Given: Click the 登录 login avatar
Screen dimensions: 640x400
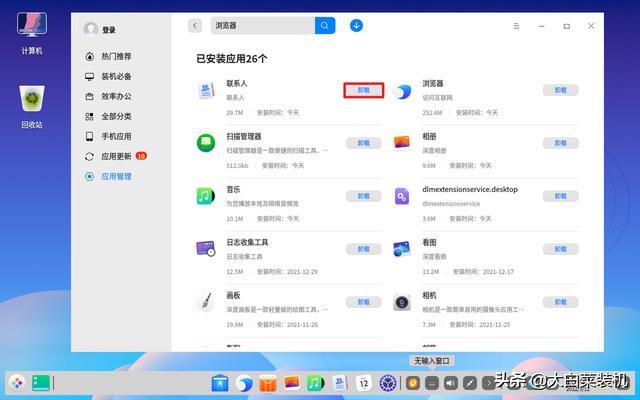Looking at the screenshot, I should 91,29.
